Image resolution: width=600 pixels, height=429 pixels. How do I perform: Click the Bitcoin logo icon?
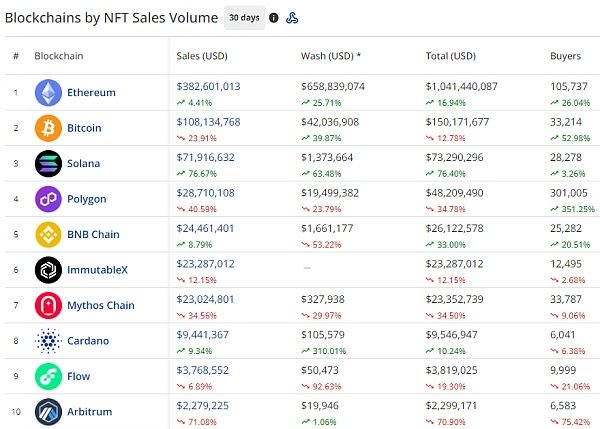[48, 128]
